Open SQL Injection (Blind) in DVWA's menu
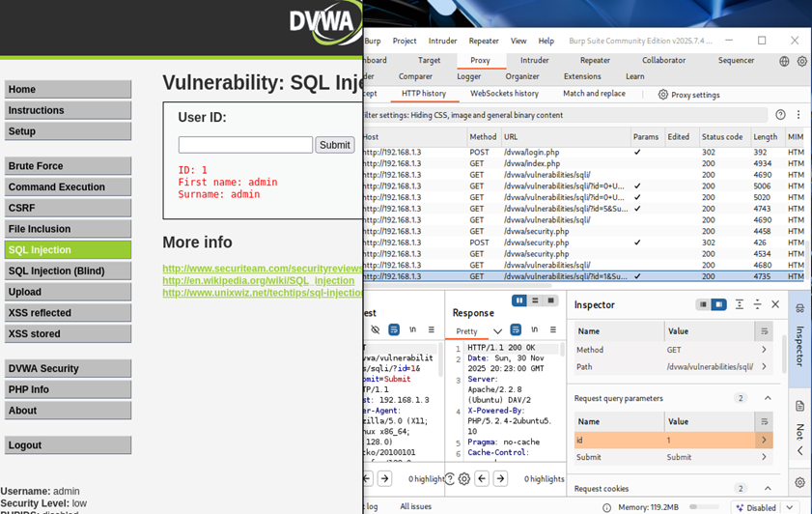The height and width of the screenshot is (514, 812). pos(68,271)
